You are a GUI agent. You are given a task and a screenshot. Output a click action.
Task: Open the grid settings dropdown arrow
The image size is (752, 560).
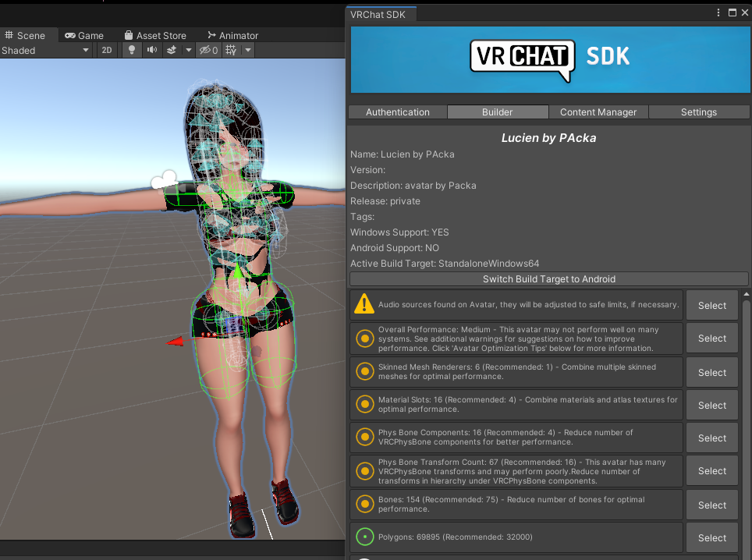(x=248, y=50)
